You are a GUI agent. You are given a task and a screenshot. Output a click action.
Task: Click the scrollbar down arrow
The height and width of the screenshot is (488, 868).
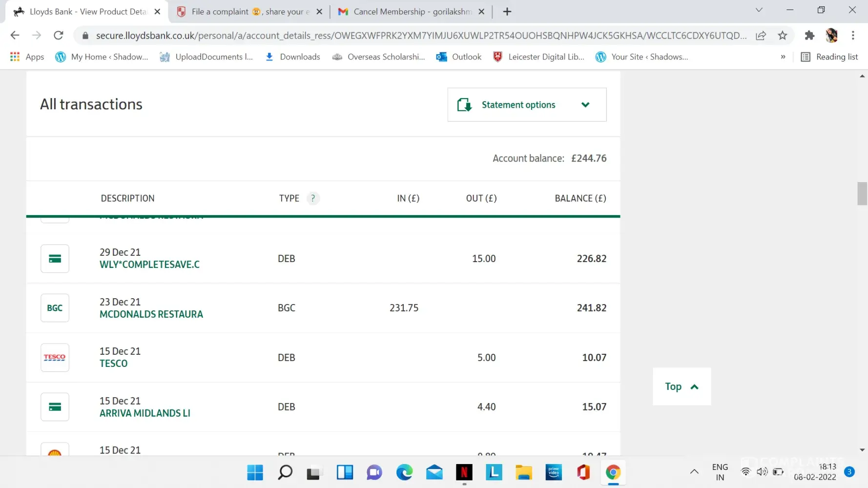point(862,450)
